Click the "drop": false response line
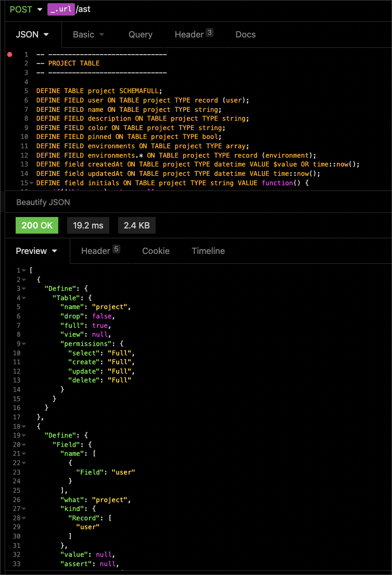 tap(87, 316)
